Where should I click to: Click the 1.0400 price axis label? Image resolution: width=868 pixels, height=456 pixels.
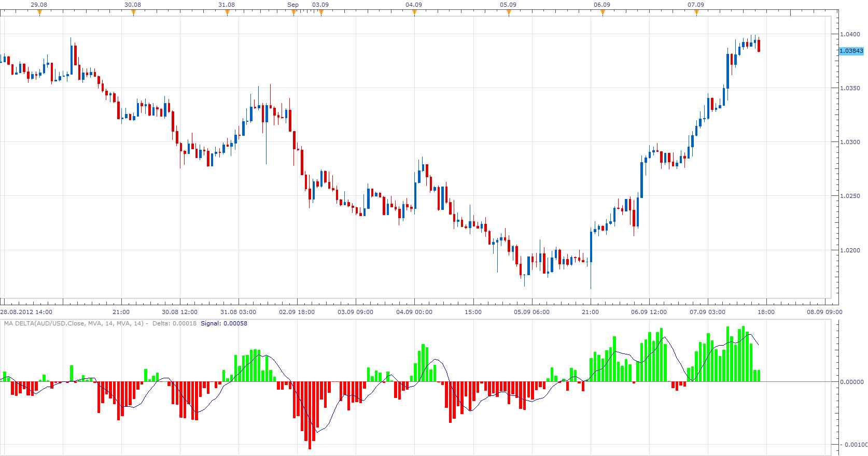(x=850, y=34)
